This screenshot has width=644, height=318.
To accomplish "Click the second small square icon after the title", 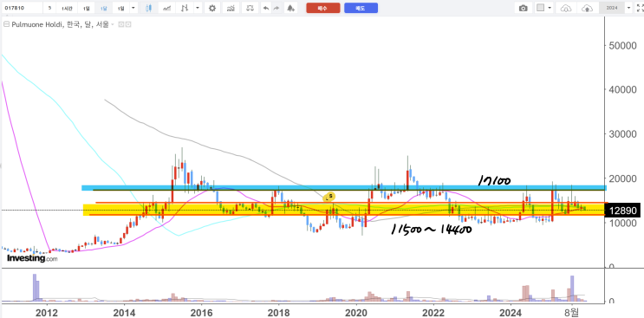I will 128,24.
